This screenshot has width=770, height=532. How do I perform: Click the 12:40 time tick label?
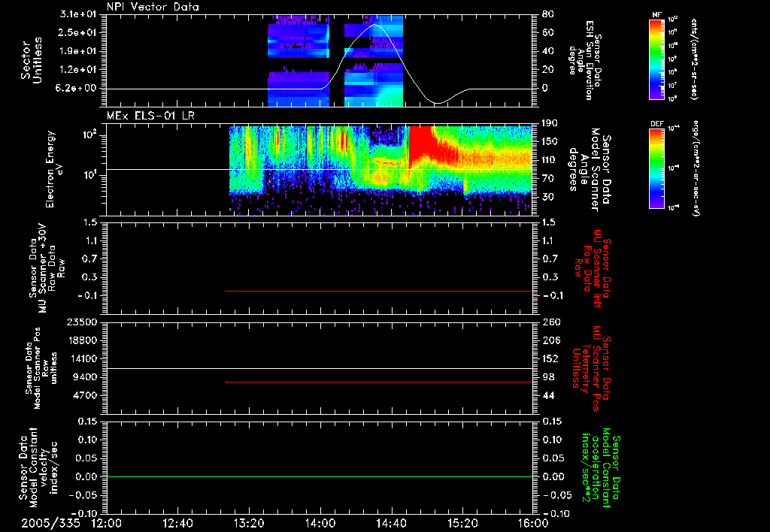177,523
